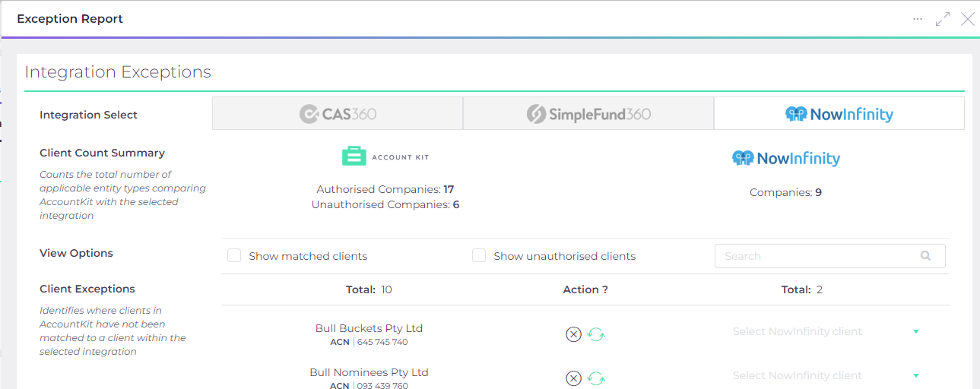Click the Client Exceptions label
Image resolution: width=980 pixels, height=389 pixels.
(x=87, y=289)
